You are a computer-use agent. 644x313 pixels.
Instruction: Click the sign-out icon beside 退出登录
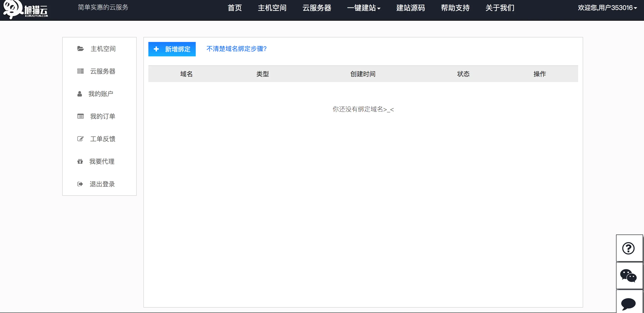click(x=80, y=184)
